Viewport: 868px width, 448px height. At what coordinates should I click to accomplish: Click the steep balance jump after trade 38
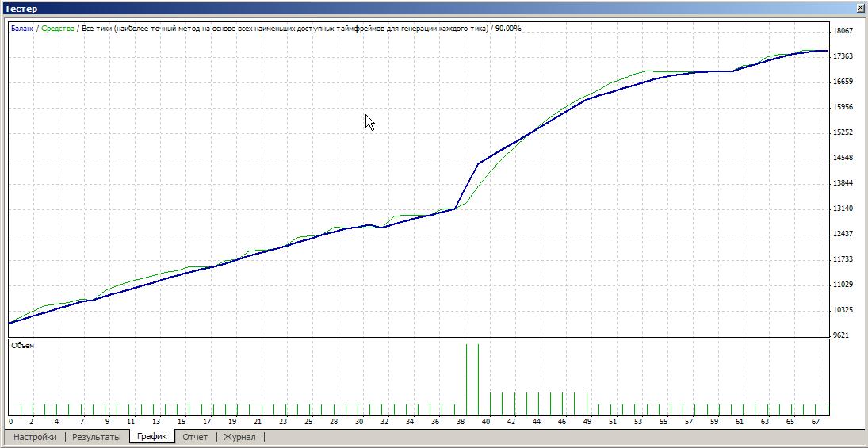(x=467, y=186)
